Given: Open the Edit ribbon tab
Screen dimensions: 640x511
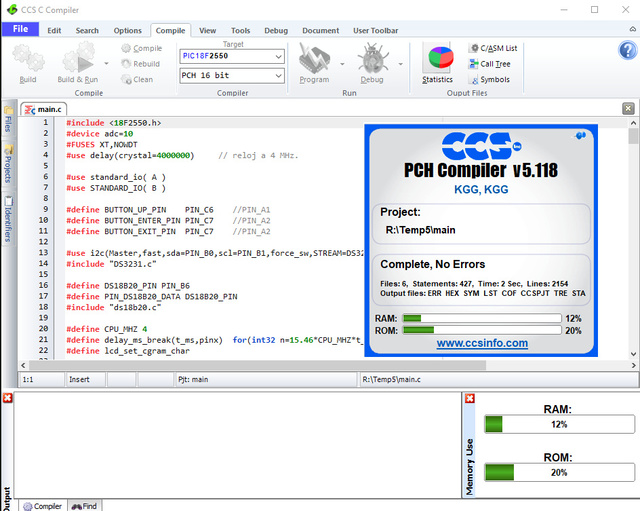Looking at the screenshot, I should pyautogui.click(x=54, y=31).
